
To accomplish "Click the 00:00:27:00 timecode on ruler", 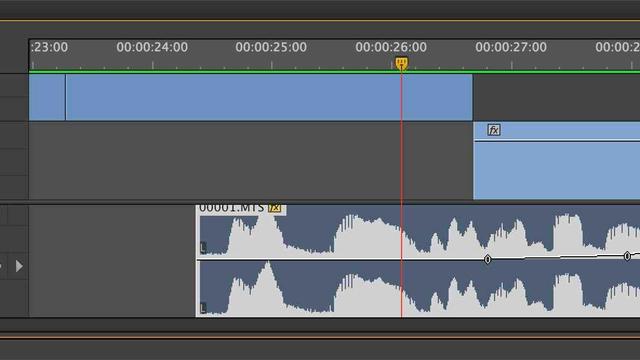I will click(511, 47).
